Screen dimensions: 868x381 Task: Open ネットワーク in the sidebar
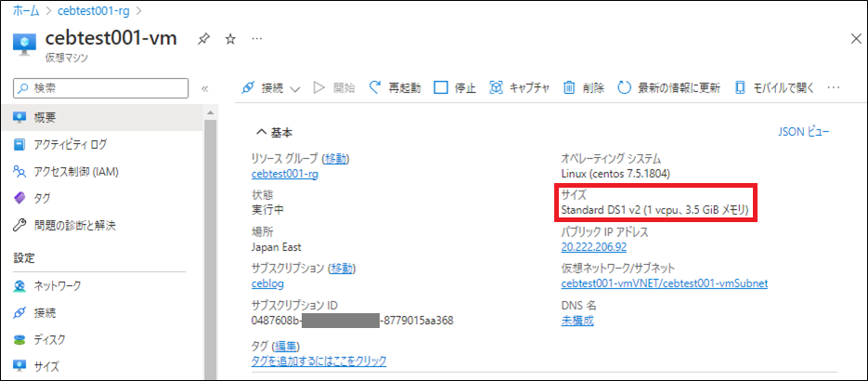[102, 286]
